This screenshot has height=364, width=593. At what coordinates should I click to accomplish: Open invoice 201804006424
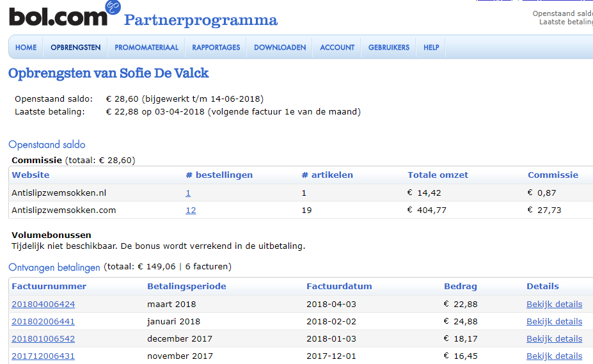pyautogui.click(x=43, y=305)
